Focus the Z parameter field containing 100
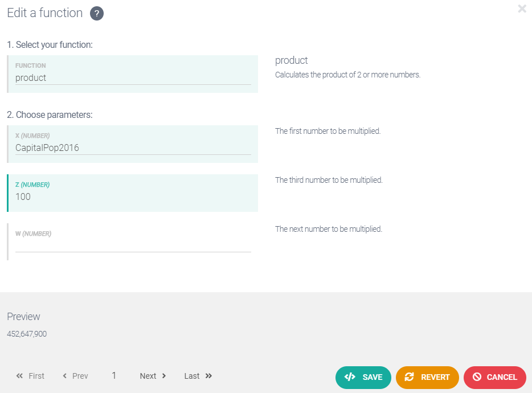Image resolution: width=532 pixels, height=393 pixels. 133,197
